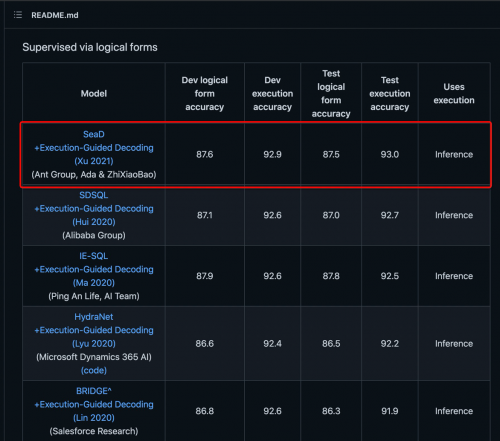Open the Xu 2021 paper link

pos(94,161)
